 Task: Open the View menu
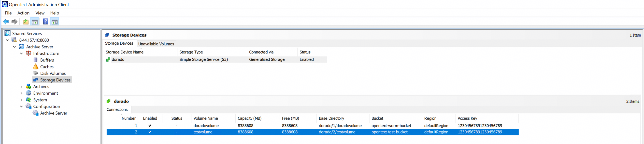pyautogui.click(x=40, y=13)
